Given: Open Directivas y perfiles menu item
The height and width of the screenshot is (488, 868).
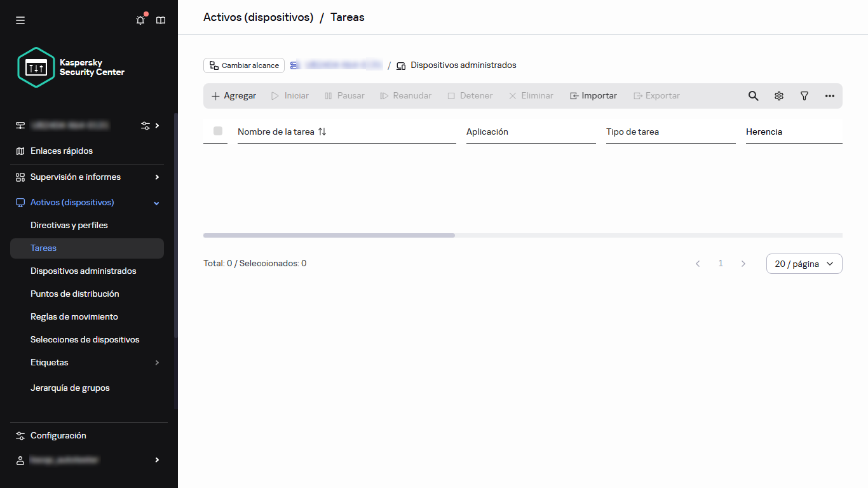Looking at the screenshot, I should click(x=69, y=226).
